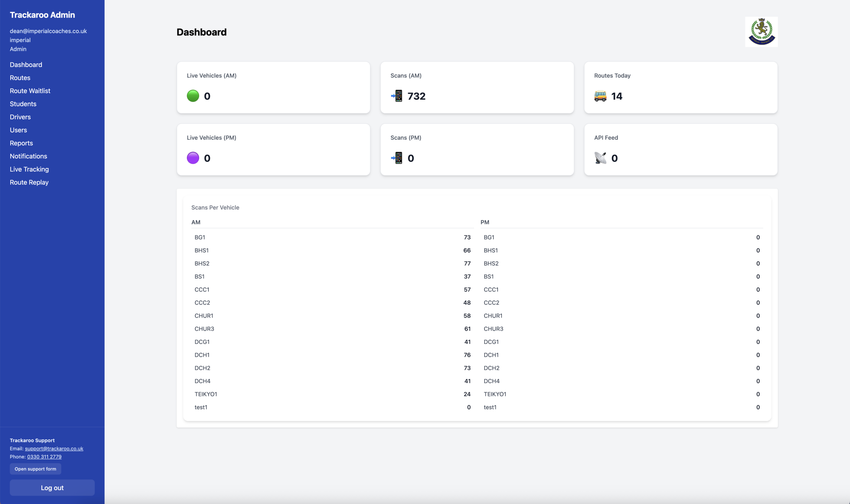Click the green Live Vehicles AM indicator
The width and height of the screenshot is (850, 504).
193,96
